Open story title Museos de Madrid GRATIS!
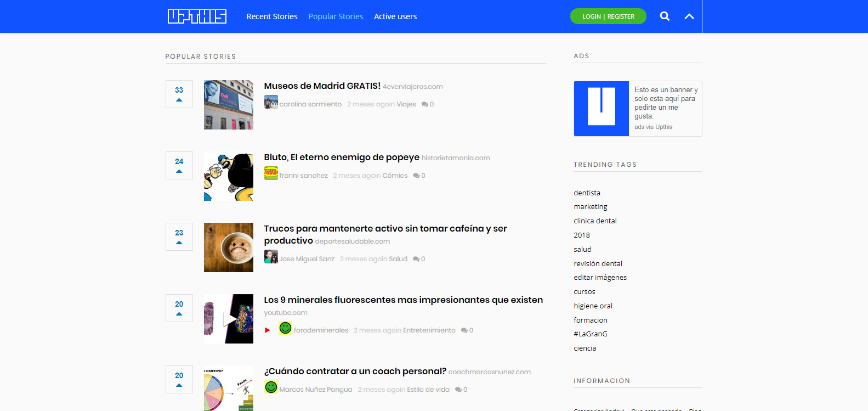 click(322, 86)
